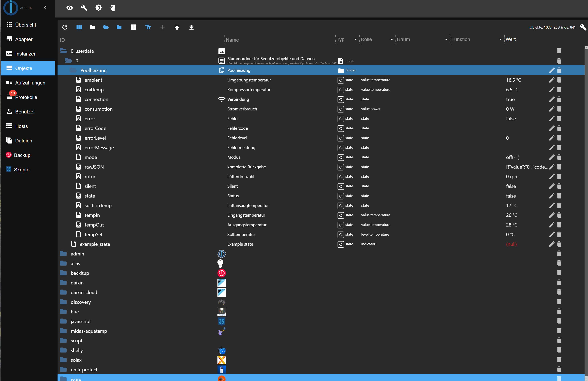Open the column configuration icon
This screenshot has width=588, height=381.
click(79, 27)
